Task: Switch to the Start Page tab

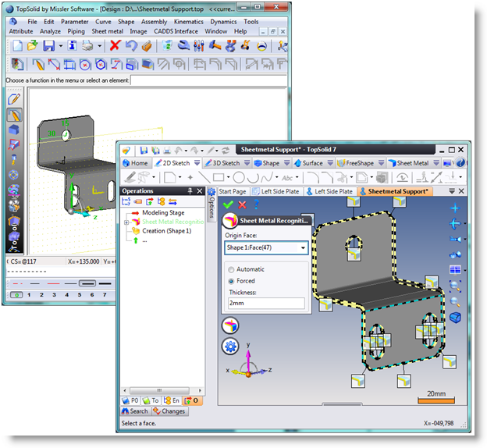Action: pos(233,191)
